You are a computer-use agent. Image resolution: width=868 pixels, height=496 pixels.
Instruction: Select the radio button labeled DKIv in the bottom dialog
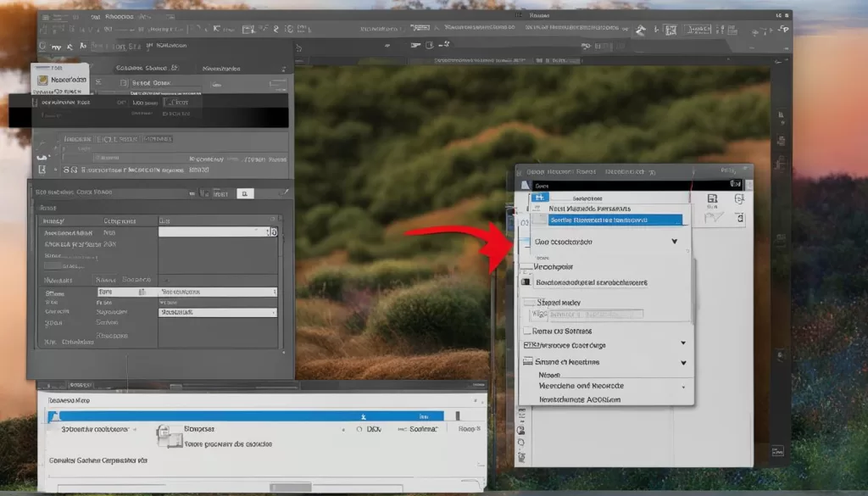(x=359, y=429)
